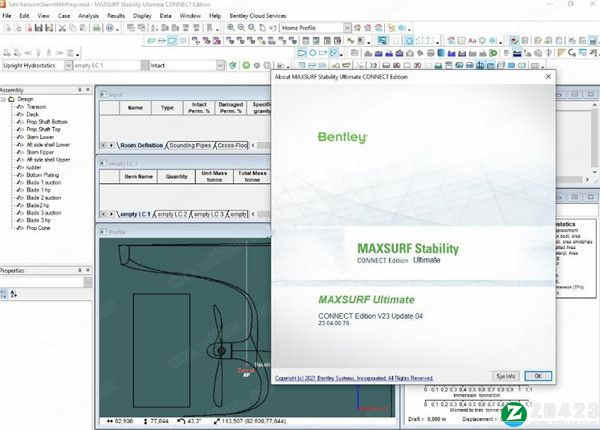Open the Case menu
Viewport: 600px width, 430px height.
click(x=64, y=16)
